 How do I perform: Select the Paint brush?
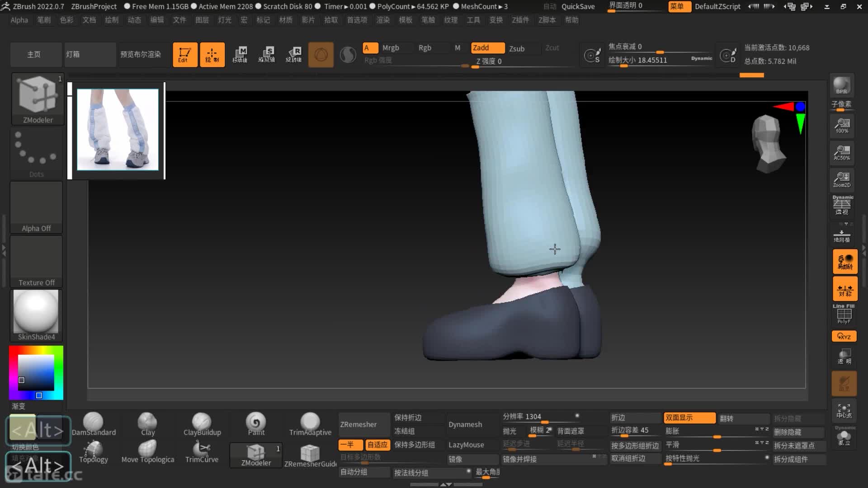pos(256,424)
